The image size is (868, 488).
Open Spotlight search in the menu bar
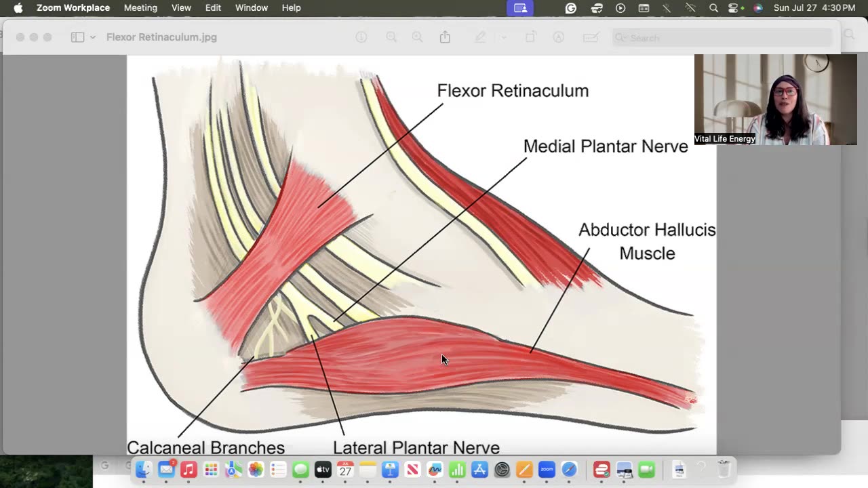(x=713, y=7)
